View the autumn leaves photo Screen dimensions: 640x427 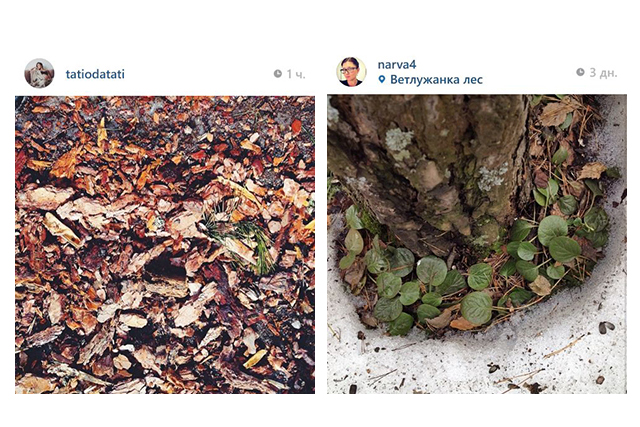[165, 245]
